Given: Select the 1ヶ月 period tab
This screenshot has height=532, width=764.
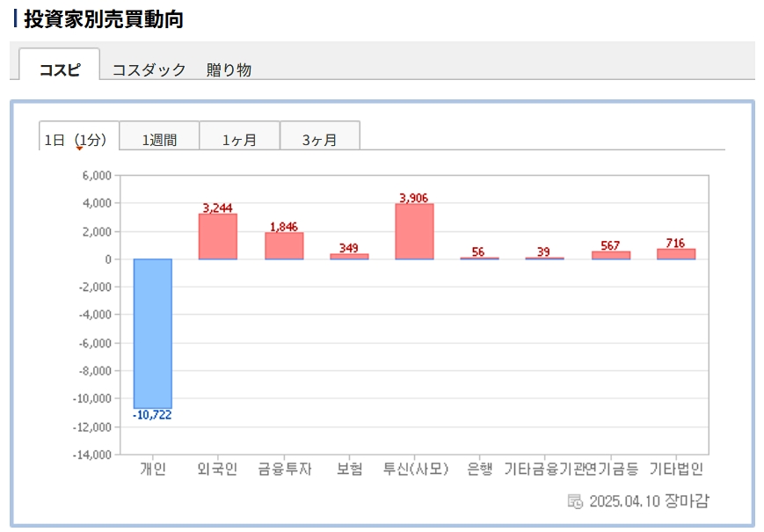Looking at the screenshot, I should [239, 139].
